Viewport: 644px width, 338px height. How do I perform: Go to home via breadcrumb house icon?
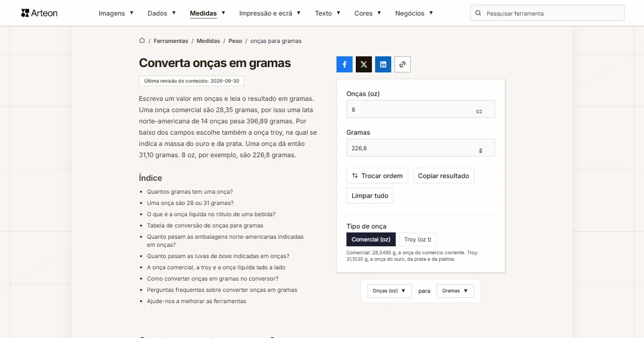coord(142,41)
